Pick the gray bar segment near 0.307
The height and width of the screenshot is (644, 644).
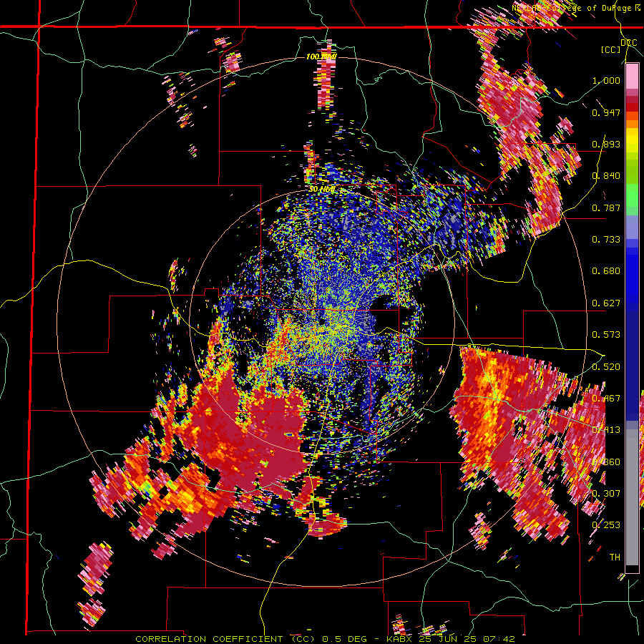click(x=632, y=497)
